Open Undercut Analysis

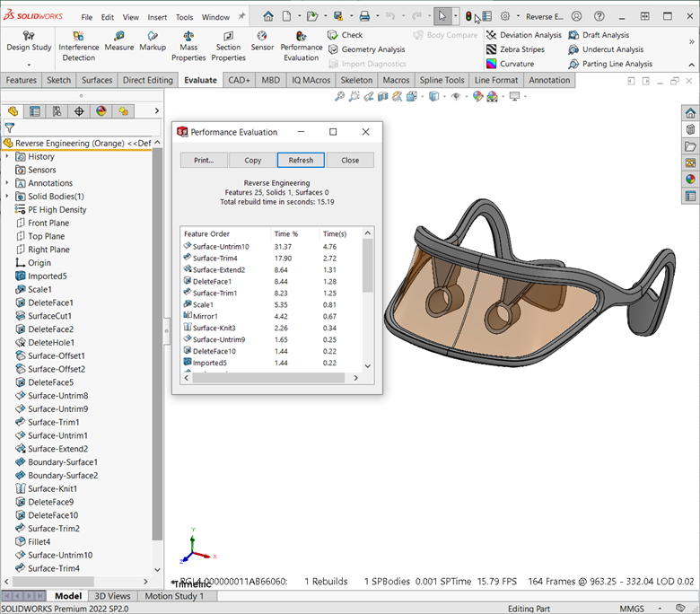tap(606, 49)
